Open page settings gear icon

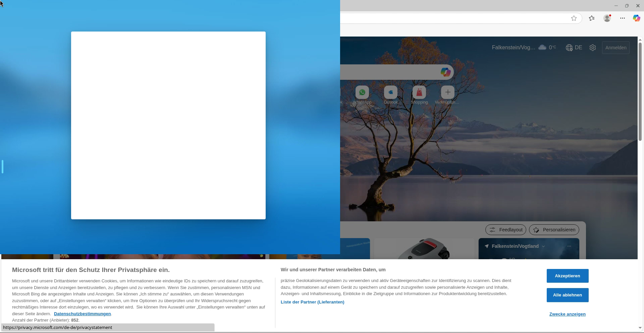(593, 48)
